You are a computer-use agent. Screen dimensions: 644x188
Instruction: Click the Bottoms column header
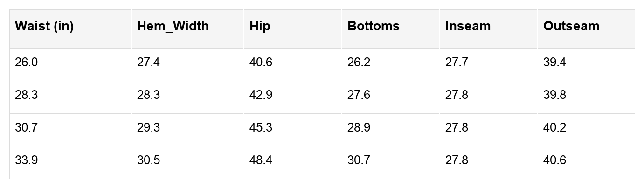pos(374,26)
